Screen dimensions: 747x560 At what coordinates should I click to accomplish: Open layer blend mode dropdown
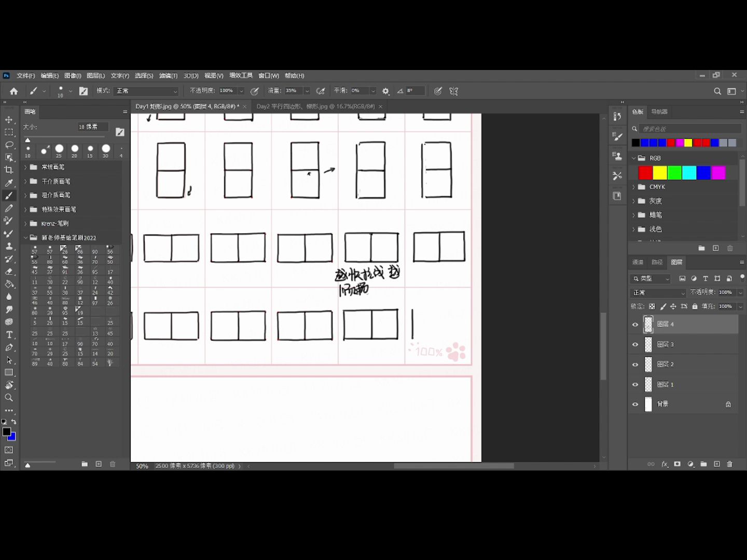pos(658,293)
